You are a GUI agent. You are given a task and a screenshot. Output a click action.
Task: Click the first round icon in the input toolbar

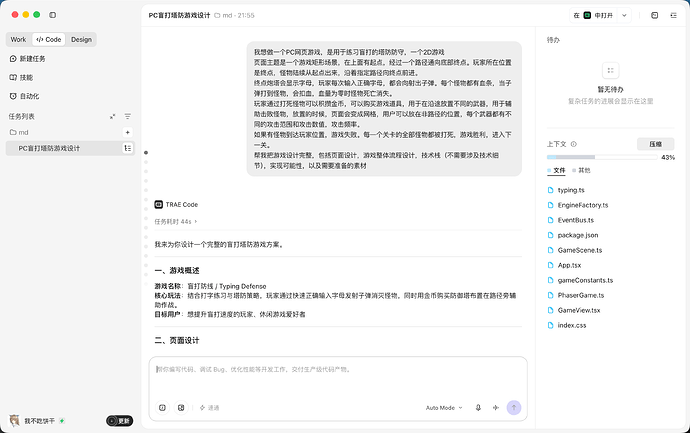(162, 408)
